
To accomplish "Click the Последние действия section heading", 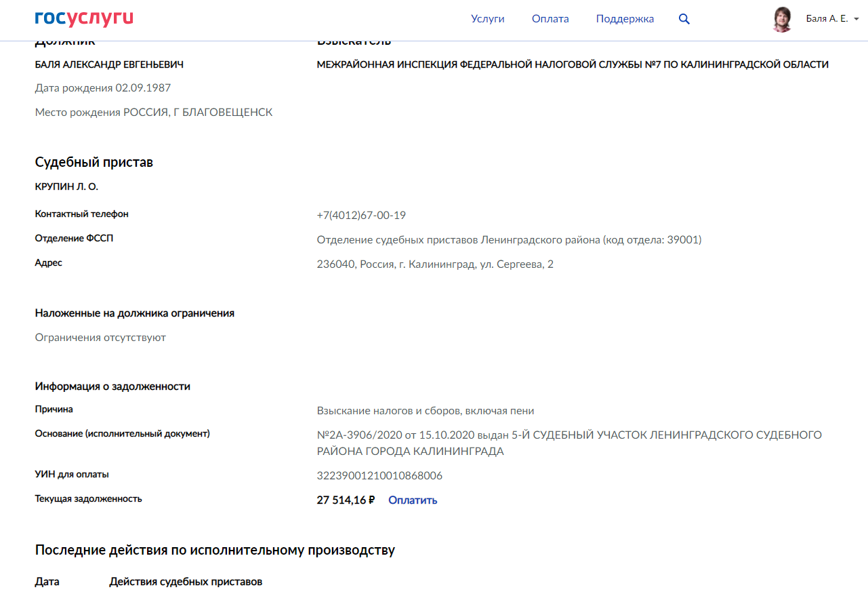I will (x=215, y=550).
